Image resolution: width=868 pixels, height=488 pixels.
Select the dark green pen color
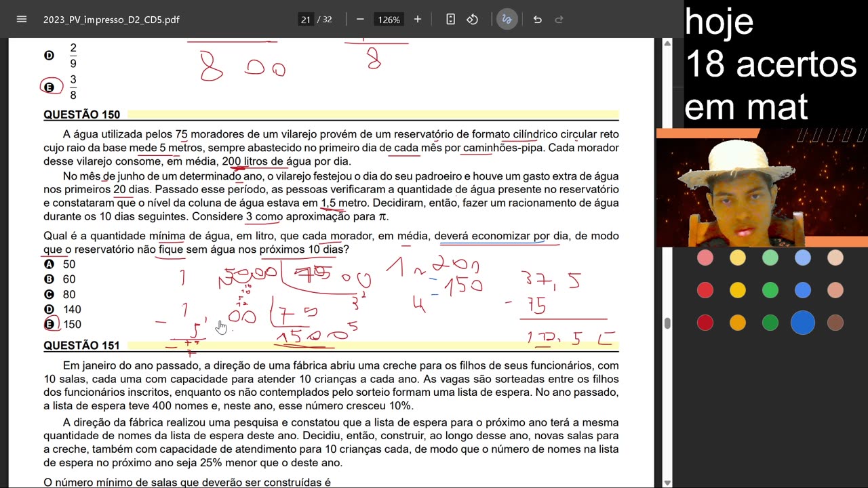(770, 323)
